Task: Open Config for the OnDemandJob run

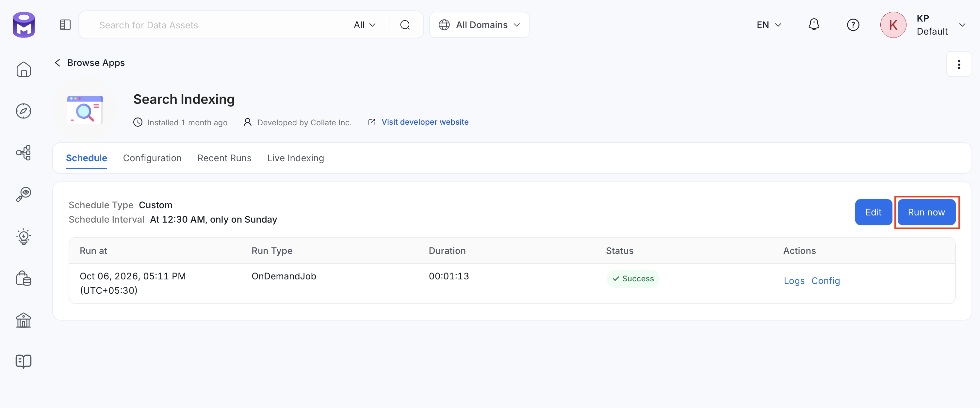Action: pos(825,281)
